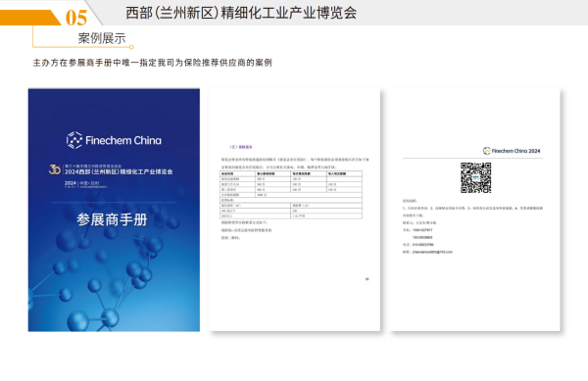Open the middle page with the insurance table
Image resolution: width=588 pixels, height=381 pixels.
pos(294,210)
